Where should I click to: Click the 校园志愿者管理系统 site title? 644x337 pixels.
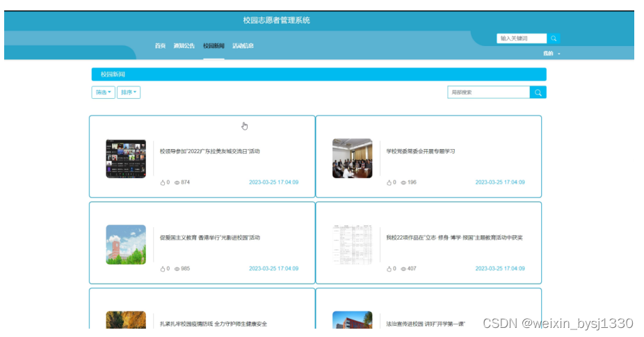click(x=276, y=20)
